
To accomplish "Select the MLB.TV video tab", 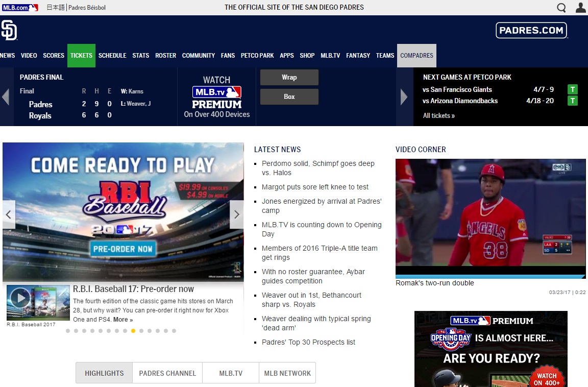I will (x=231, y=373).
